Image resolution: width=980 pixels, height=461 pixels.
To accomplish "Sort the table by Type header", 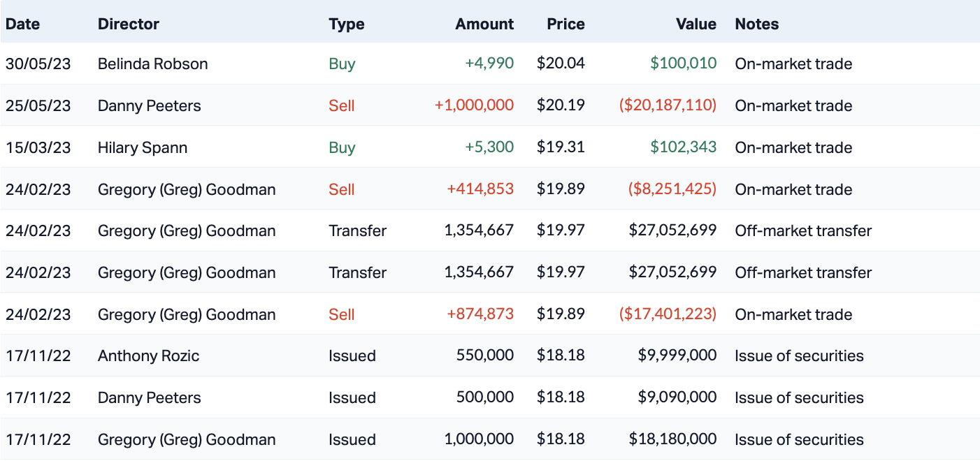I will click(347, 24).
